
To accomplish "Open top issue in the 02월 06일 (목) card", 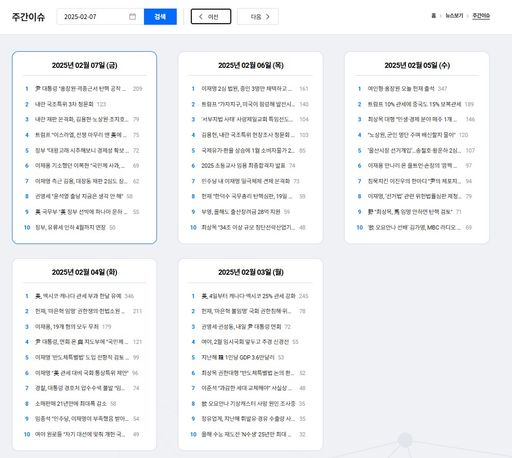I will point(247,89).
